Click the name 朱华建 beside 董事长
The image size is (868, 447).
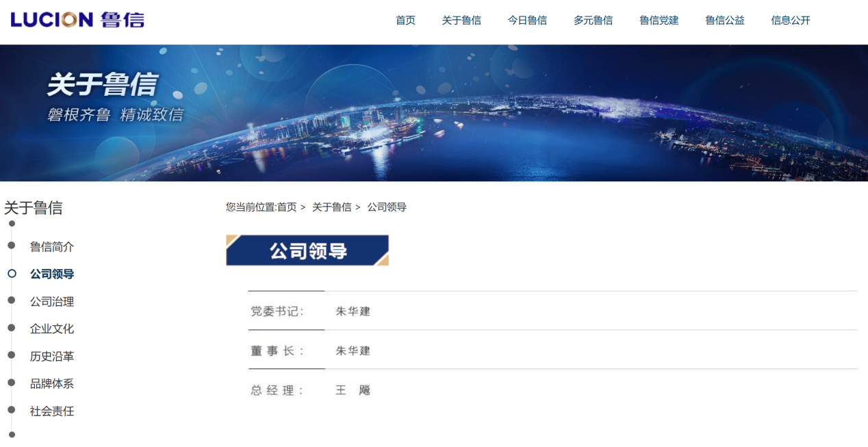pyautogui.click(x=353, y=350)
